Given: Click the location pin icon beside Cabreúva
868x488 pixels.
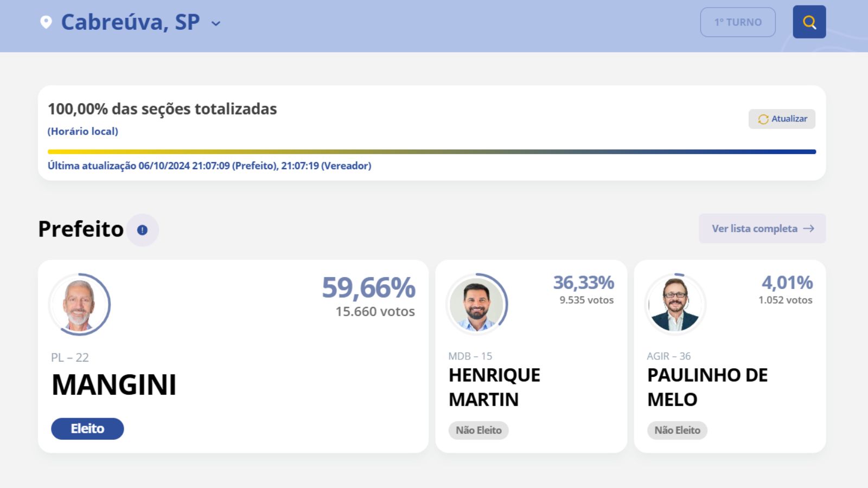Looking at the screenshot, I should click(46, 22).
